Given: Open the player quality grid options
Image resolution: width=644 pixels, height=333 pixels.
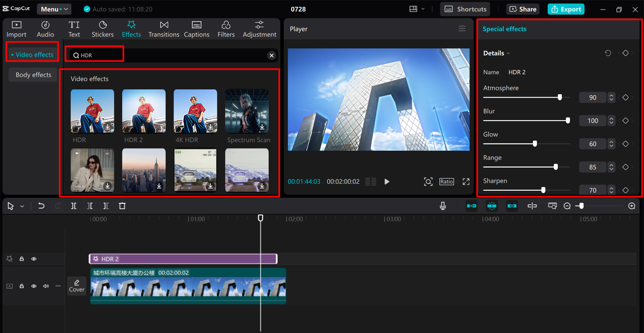Looking at the screenshot, I should (x=371, y=182).
